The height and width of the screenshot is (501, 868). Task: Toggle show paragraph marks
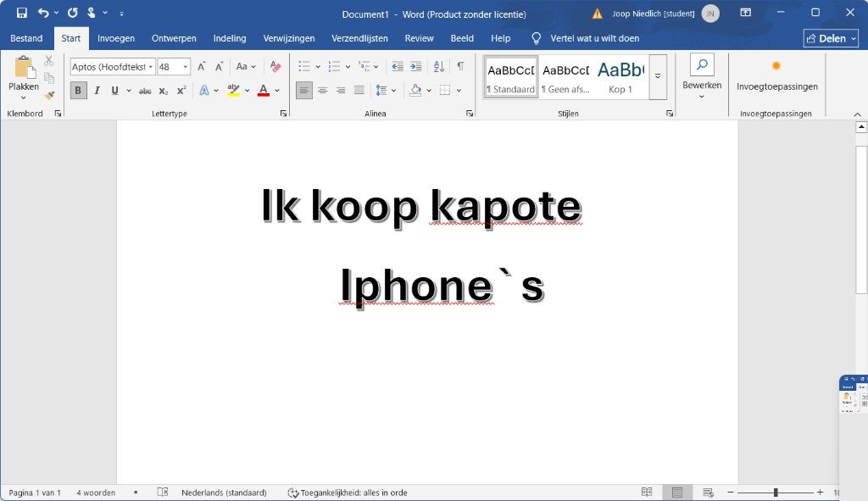pos(460,67)
